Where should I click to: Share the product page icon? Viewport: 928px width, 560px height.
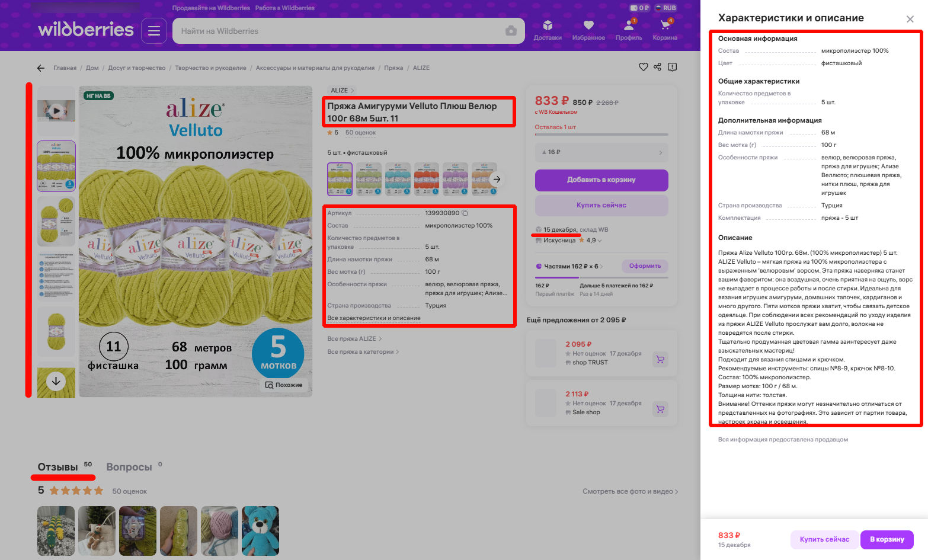pyautogui.click(x=657, y=67)
